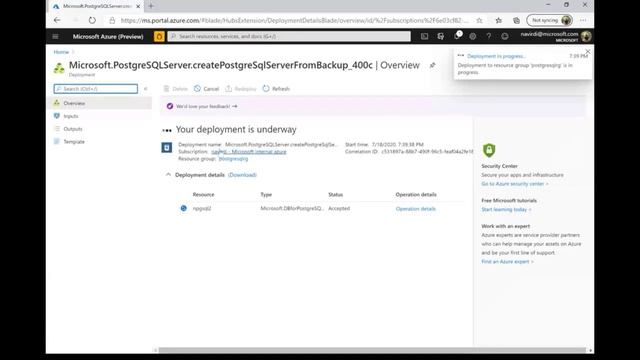The height and width of the screenshot is (360, 640).
Task: Click the horizontal scrollbar at bottom
Action: 372,350
